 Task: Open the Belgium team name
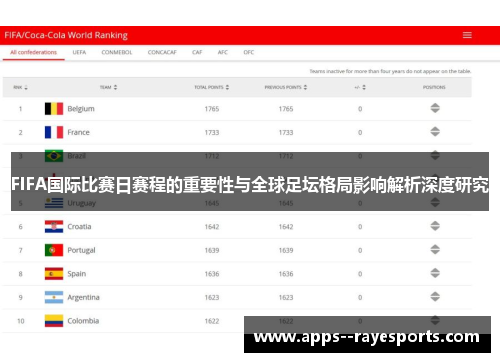coord(81,109)
